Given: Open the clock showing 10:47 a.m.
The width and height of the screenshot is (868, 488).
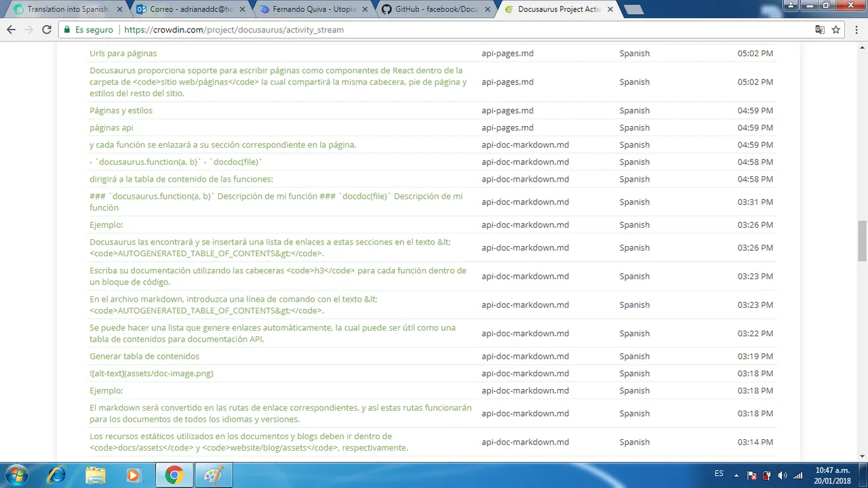Looking at the screenshot, I should click(x=833, y=475).
